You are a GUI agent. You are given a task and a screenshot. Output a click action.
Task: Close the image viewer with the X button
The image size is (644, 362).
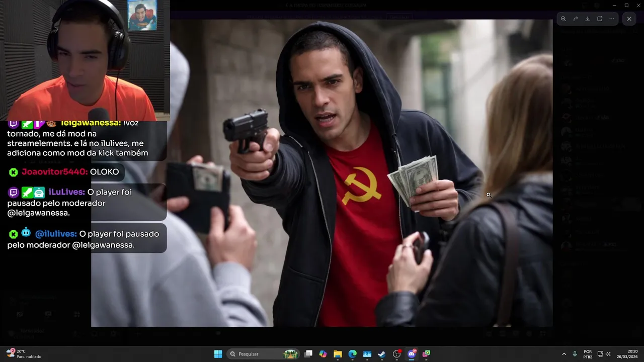pos(629,19)
